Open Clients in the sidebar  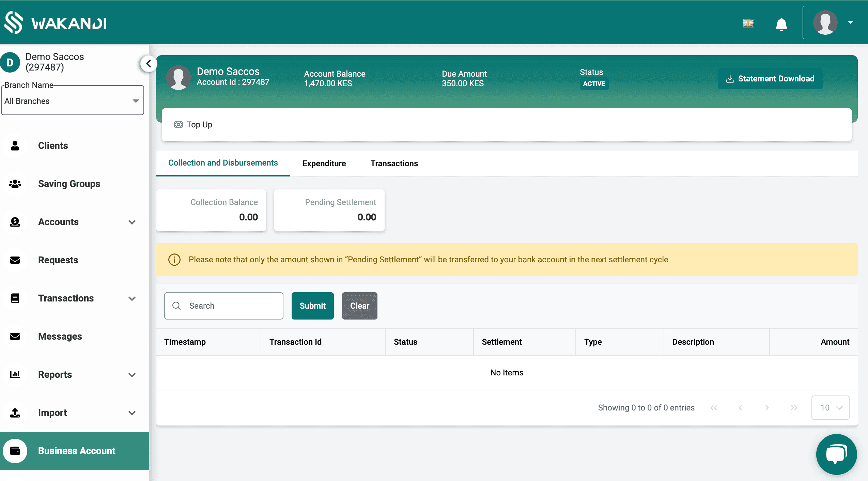pos(53,146)
